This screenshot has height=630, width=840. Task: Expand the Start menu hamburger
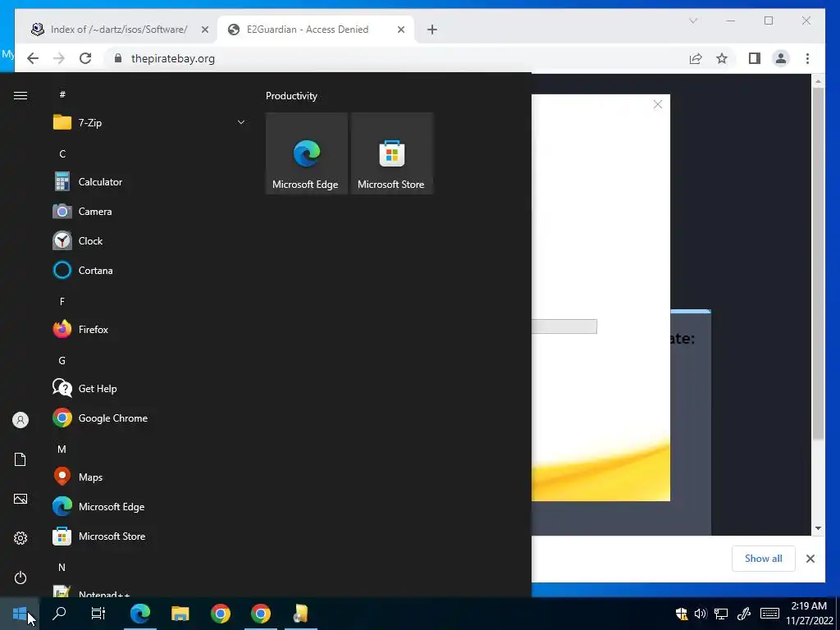coord(21,95)
